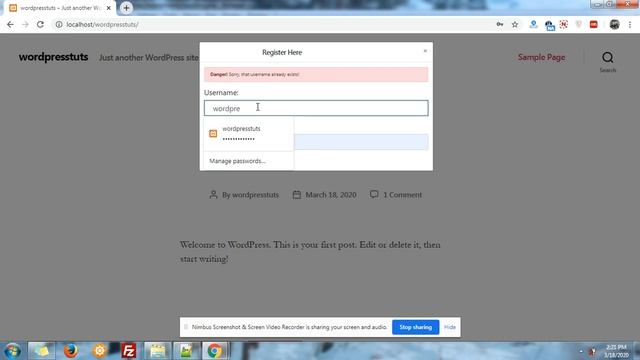Open author link wordpresstuts
The width and height of the screenshot is (640, 360).
click(256, 195)
